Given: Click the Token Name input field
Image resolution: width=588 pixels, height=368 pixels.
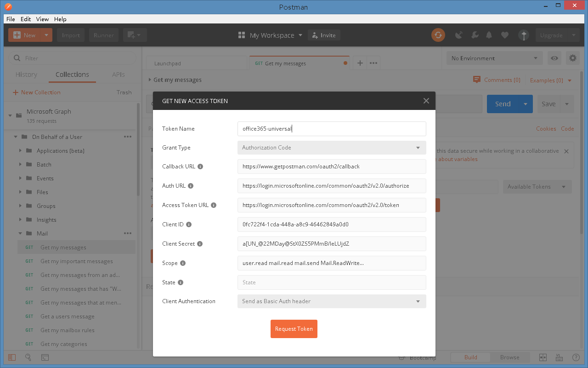Looking at the screenshot, I should click(332, 129).
